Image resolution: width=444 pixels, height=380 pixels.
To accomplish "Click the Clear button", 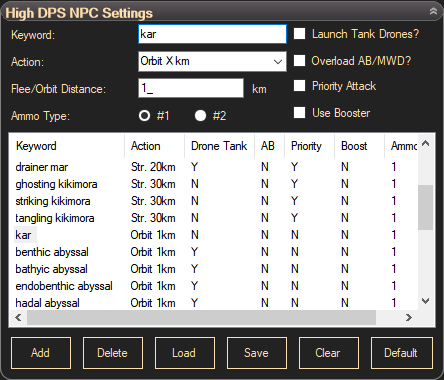I will pos(329,353).
